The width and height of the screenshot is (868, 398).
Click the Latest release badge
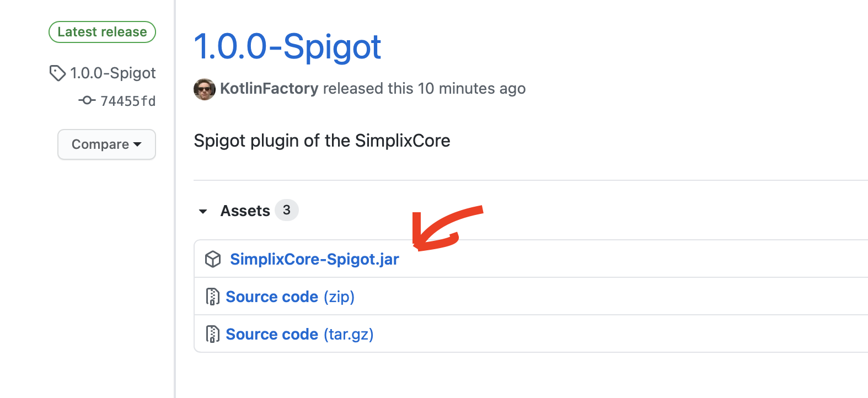(102, 32)
